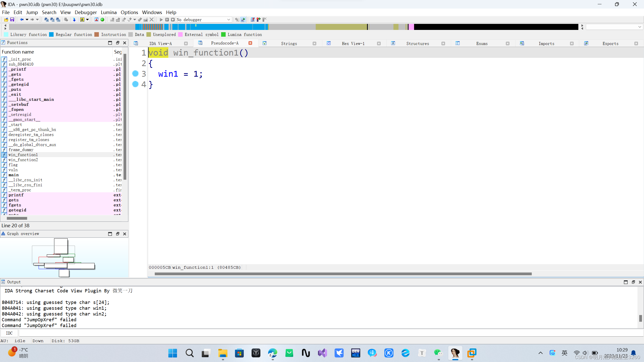The height and width of the screenshot is (362, 644).
Task: Click the red warning triangle toolbar icon
Action: coord(96,20)
